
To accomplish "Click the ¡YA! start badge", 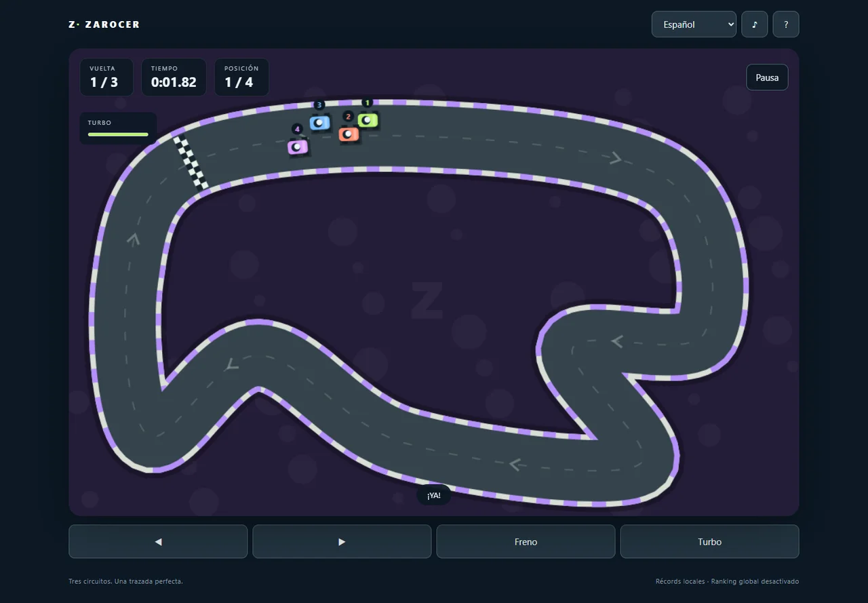I will pos(434,495).
